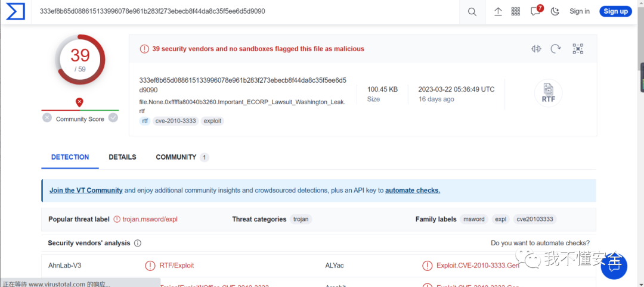Click the file size 100.45 KB value
644x287 pixels.
click(x=382, y=89)
